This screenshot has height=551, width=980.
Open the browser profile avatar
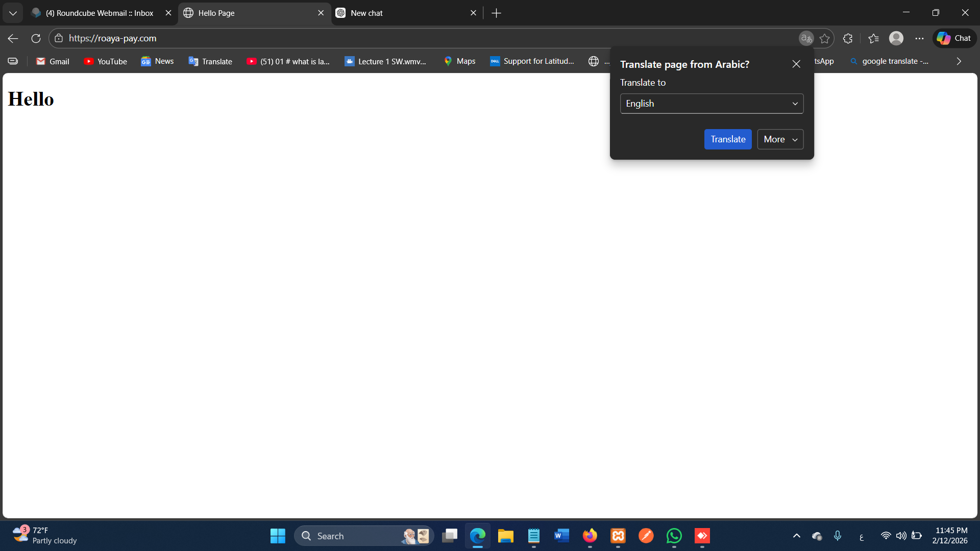896,38
